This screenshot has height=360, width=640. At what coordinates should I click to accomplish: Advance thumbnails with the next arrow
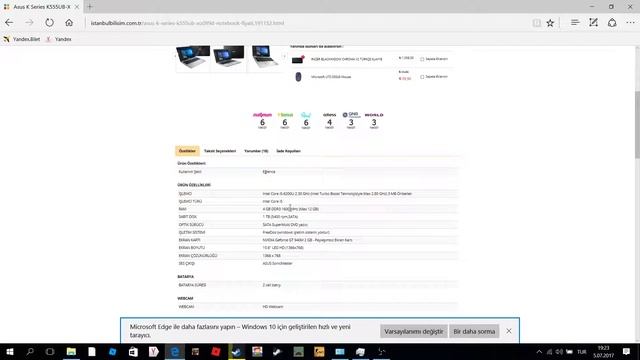(284, 56)
